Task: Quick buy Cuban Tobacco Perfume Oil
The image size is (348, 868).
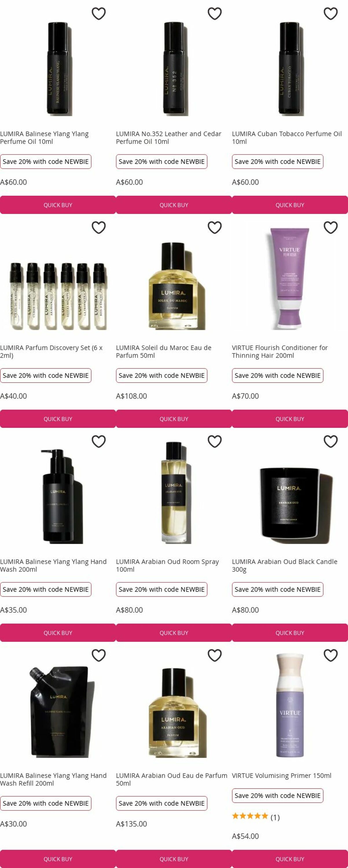Action: click(x=290, y=205)
